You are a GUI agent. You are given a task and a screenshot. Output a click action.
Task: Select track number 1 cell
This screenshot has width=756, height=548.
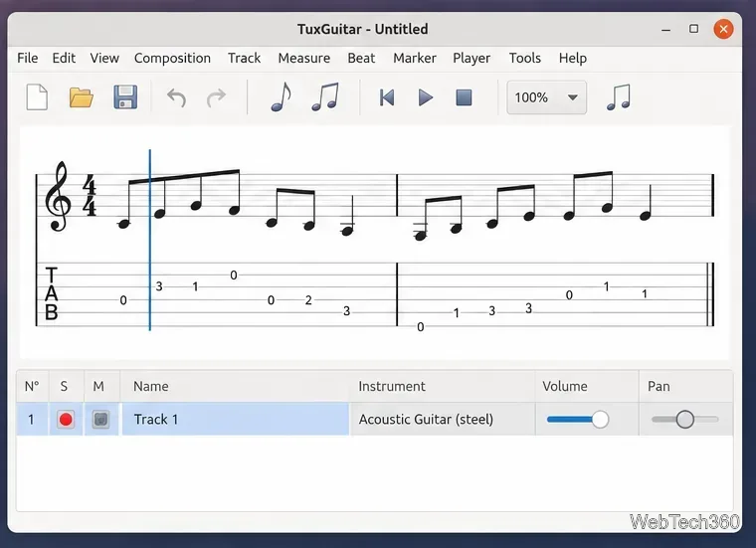(32, 420)
